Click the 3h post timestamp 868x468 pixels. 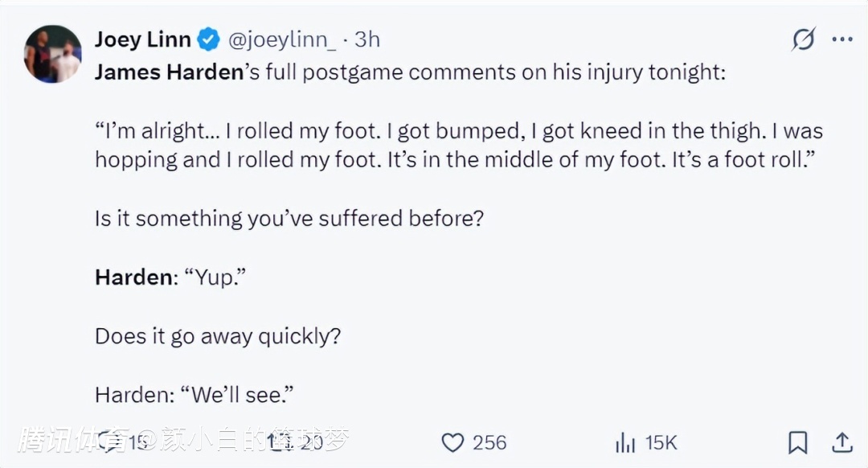point(367,39)
